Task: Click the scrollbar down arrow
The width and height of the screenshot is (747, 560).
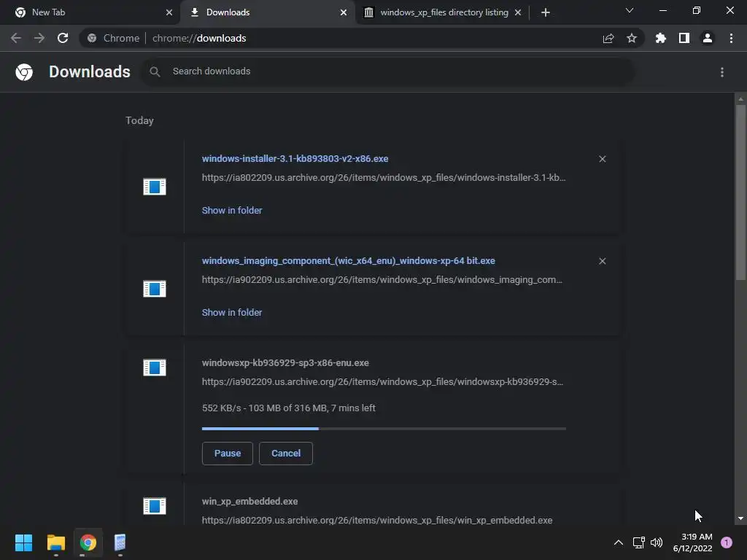Action: click(740, 518)
